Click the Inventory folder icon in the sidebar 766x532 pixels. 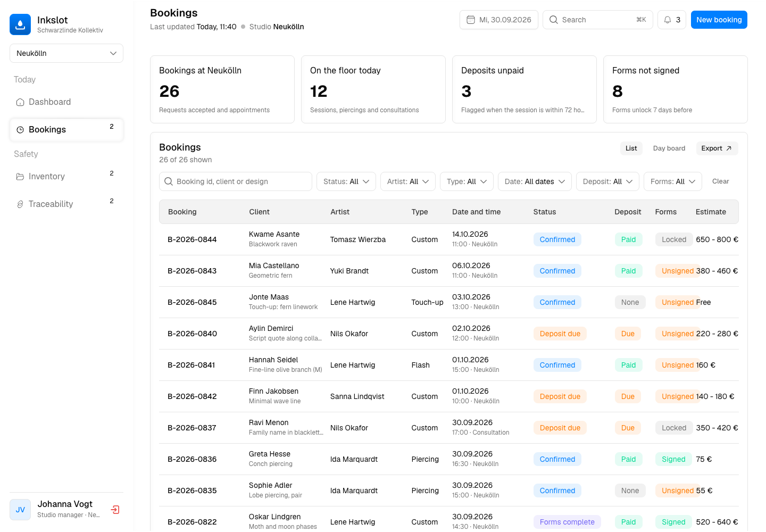[x=20, y=177]
